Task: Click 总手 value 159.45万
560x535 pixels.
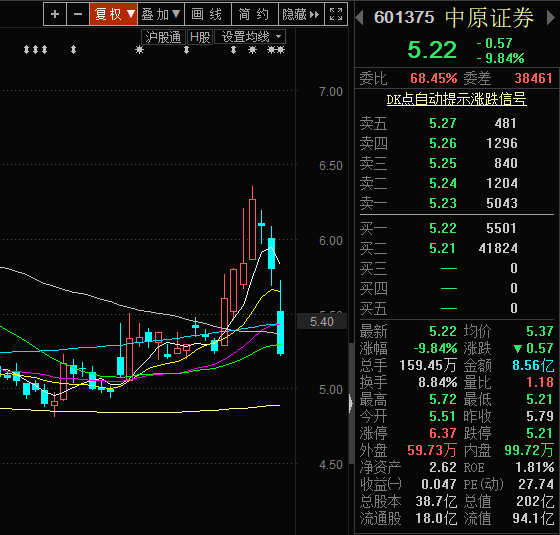Action: tap(428, 365)
